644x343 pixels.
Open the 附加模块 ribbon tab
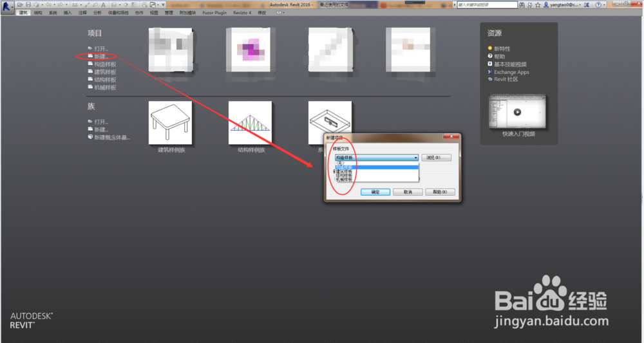[x=187, y=13]
